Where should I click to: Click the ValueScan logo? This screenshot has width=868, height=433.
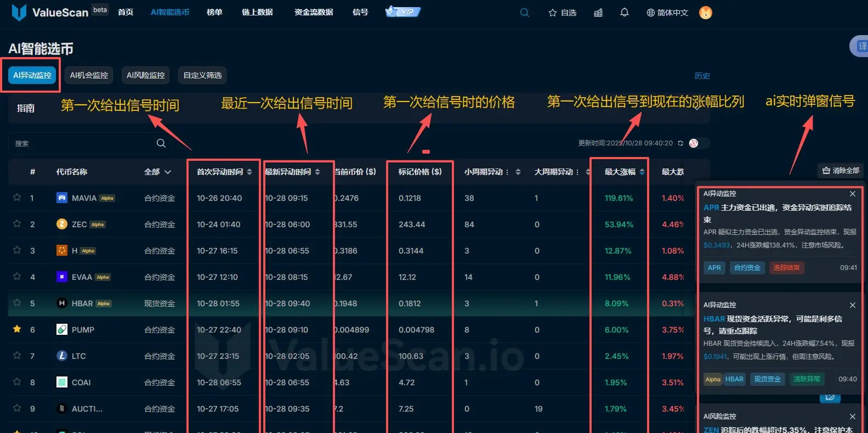[x=50, y=12]
